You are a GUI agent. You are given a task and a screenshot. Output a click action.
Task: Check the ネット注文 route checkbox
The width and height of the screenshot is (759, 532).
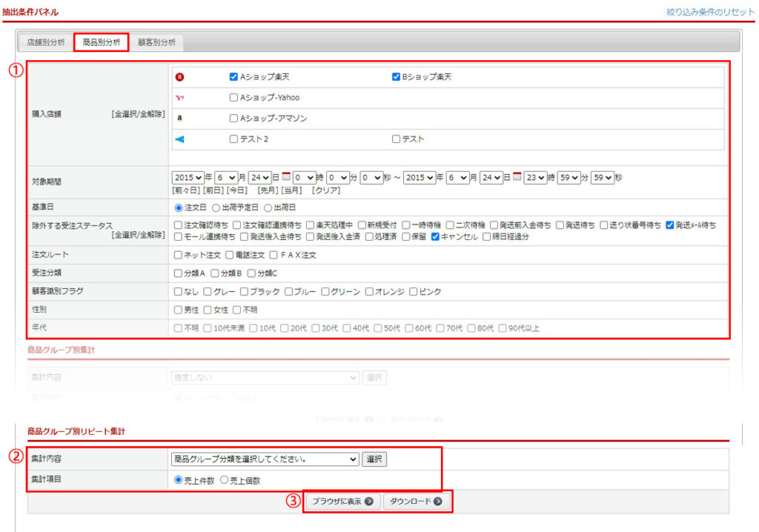(x=178, y=255)
